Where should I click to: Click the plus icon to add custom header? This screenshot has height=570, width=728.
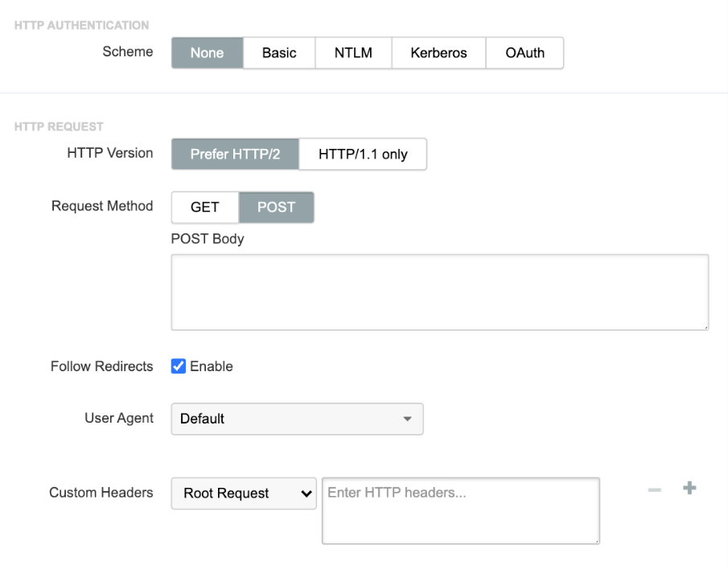[x=689, y=488]
